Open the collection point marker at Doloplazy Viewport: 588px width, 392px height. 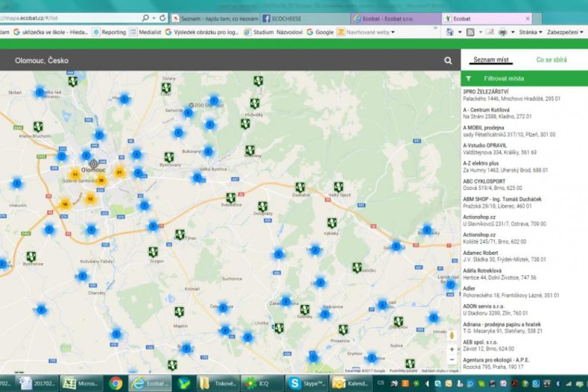[262, 206]
